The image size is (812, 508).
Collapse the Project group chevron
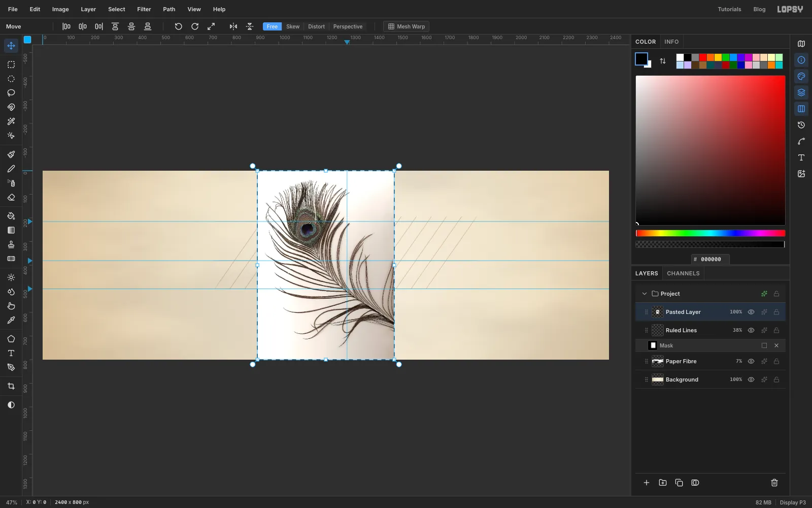645,294
